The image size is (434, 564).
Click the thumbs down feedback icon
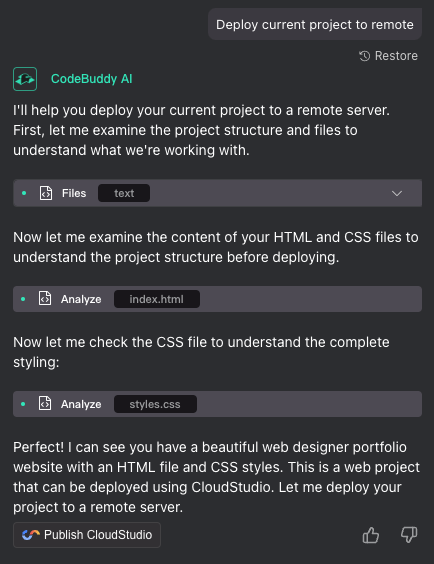click(x=409, y=535)
